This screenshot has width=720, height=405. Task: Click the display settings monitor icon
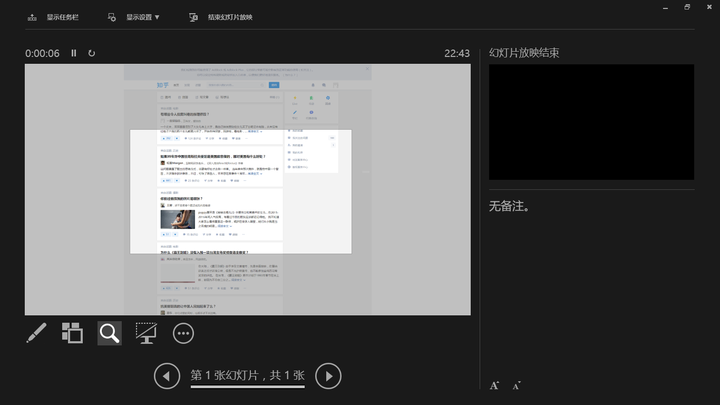click(112, 17)
